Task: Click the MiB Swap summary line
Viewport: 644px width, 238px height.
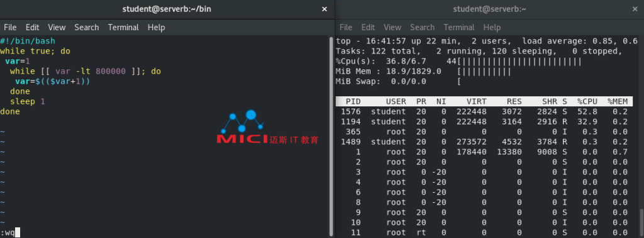Action: click(x=397, y=81)
